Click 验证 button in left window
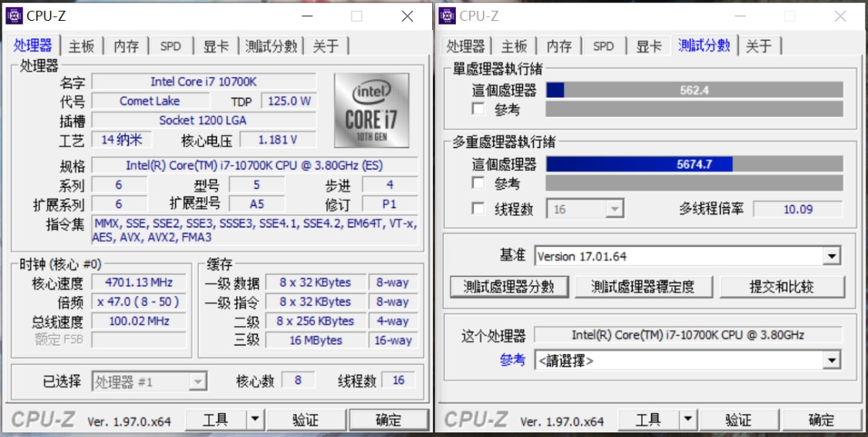 point(306,420)
